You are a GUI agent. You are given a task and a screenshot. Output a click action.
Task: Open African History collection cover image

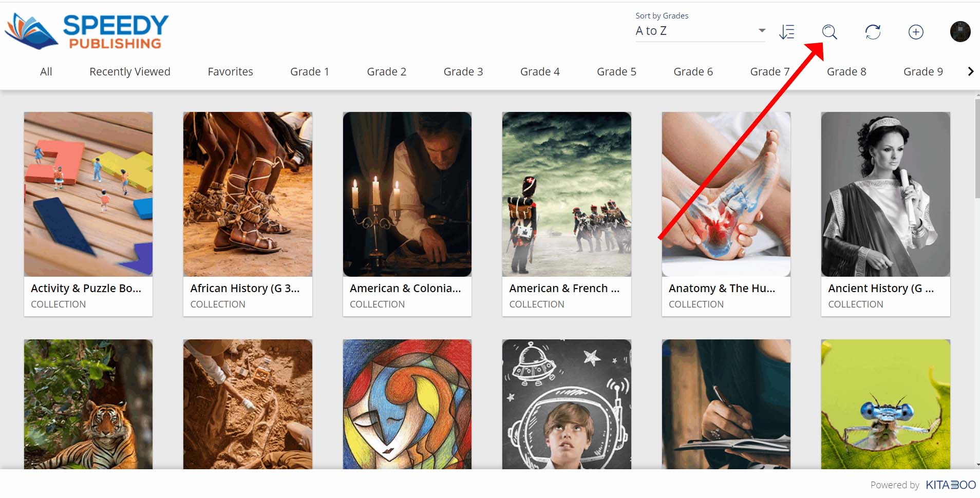[x=248, y=194]
